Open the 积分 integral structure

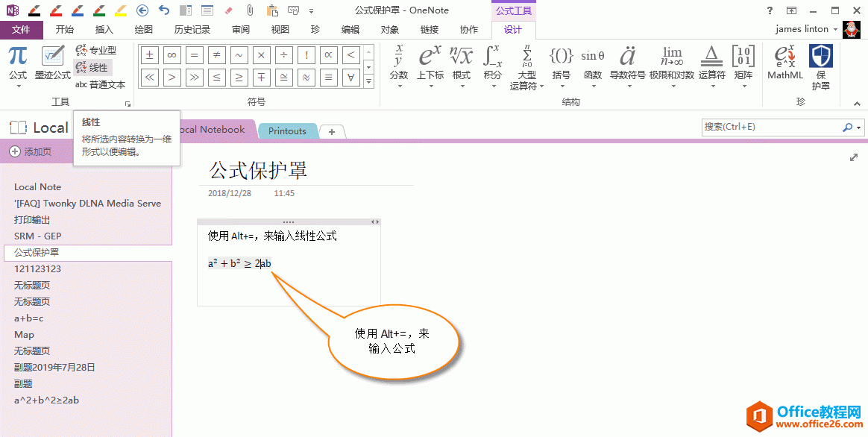(493, 63)
